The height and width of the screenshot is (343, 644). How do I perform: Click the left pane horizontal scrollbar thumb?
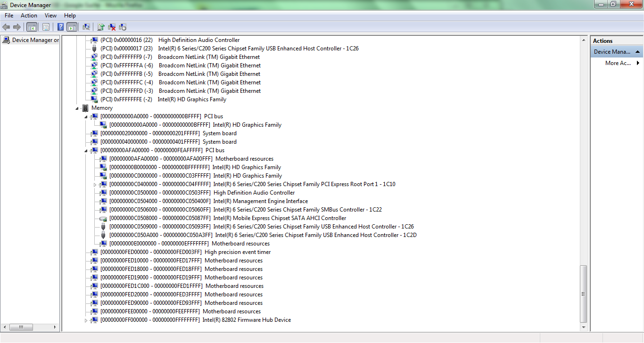point(20,327)
